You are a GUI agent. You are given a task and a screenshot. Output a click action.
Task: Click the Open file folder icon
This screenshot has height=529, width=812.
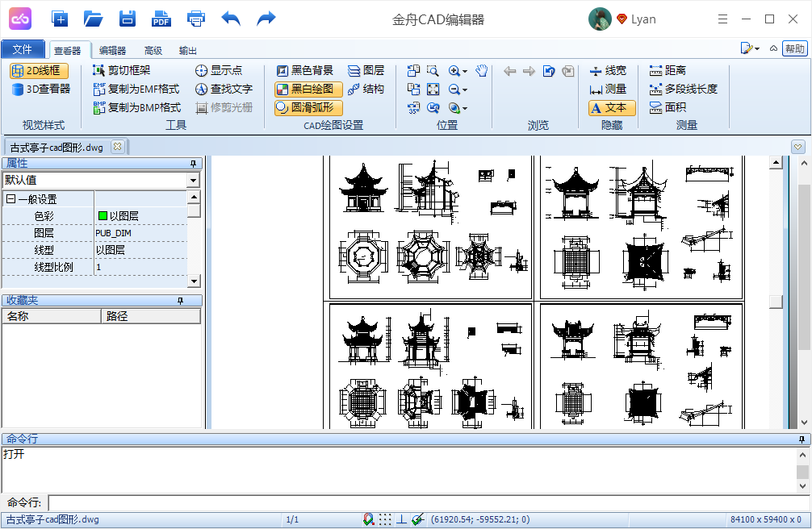[94, 19]
